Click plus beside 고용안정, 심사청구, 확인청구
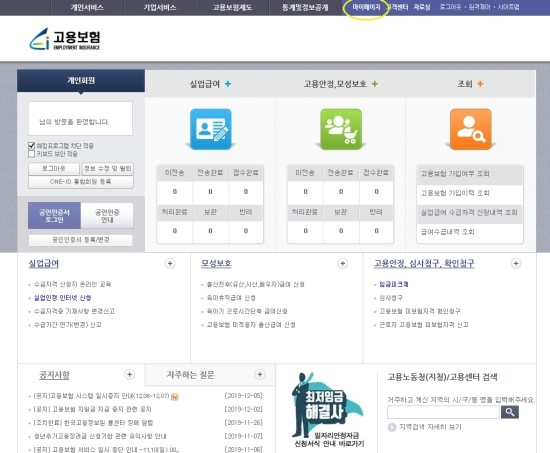This screenshot has width=550, height=453. 516,264
